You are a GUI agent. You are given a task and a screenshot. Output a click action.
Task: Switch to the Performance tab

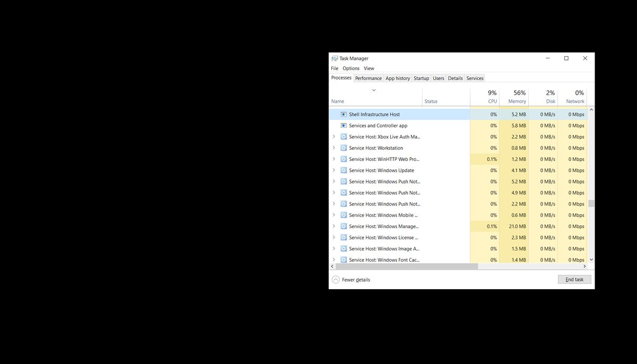click(x=368, y=79)
